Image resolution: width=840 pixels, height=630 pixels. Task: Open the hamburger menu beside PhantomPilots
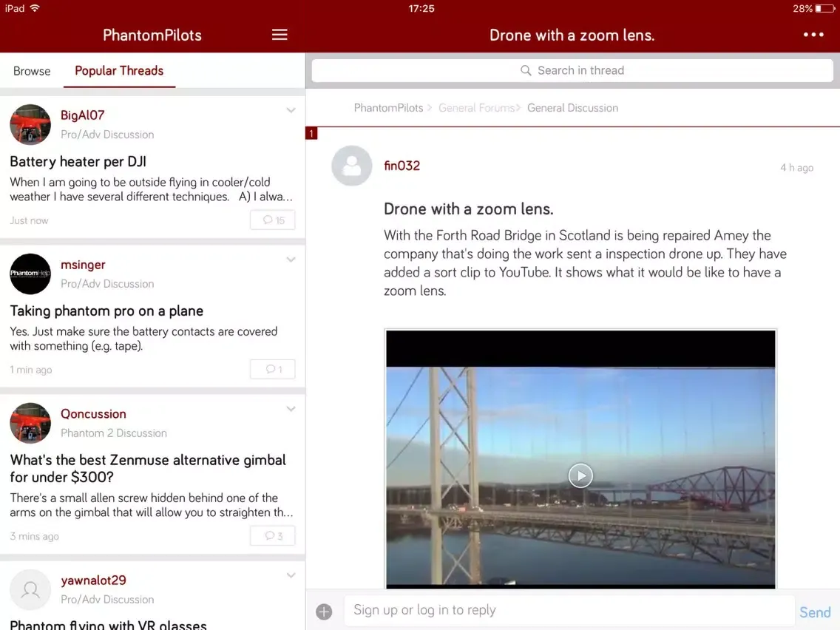pyautogui.click(x=279, y=35)
